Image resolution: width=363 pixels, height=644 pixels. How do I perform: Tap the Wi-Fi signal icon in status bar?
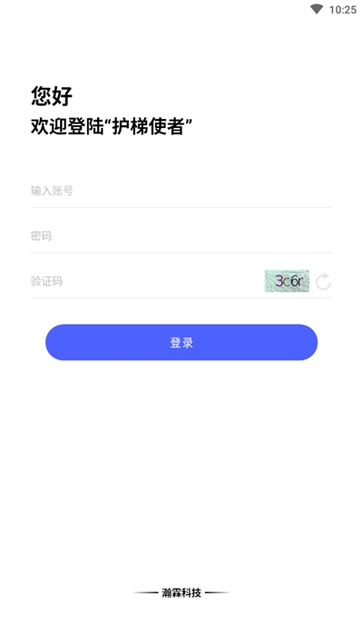(x=317, y=9)
